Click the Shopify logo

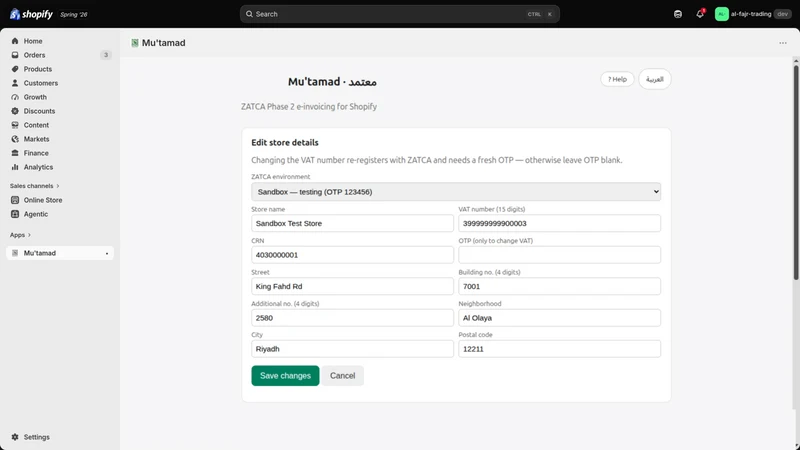(x=31, y=14)
